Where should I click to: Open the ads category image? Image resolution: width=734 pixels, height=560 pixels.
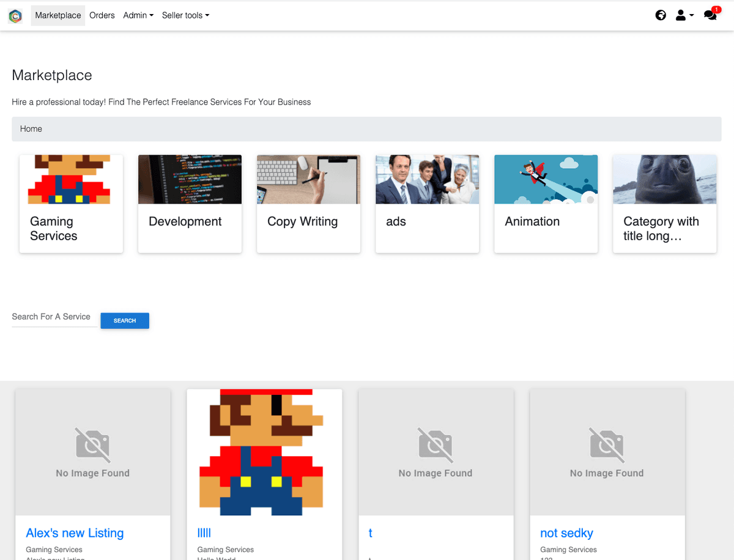(x=427, y=179)
